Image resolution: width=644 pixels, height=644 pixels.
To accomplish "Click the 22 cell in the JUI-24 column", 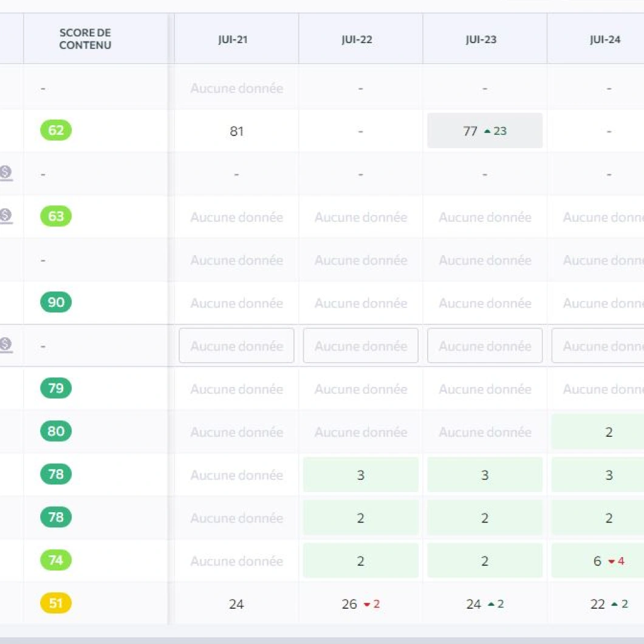I will click(x=608, y=604).
